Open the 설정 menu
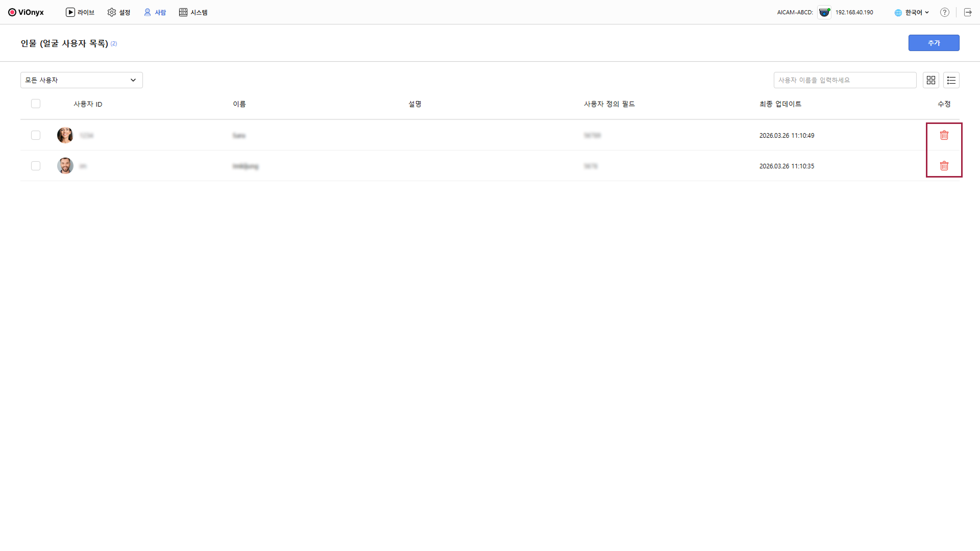 119,12
